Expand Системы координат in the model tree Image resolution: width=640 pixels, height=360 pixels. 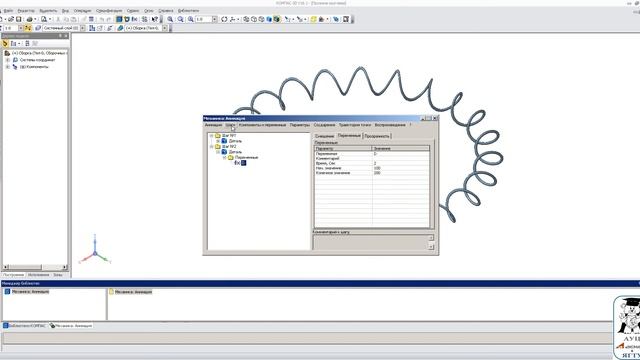pos(7,60)
